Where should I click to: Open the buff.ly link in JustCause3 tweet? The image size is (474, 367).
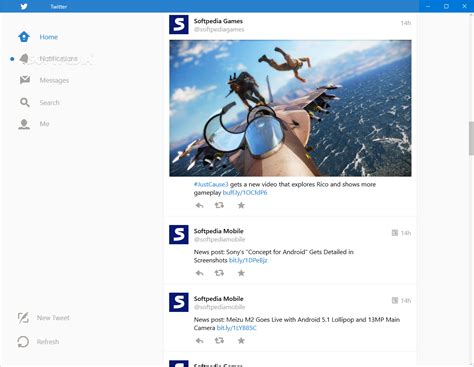pyautogui.click(x=245, y=193)
